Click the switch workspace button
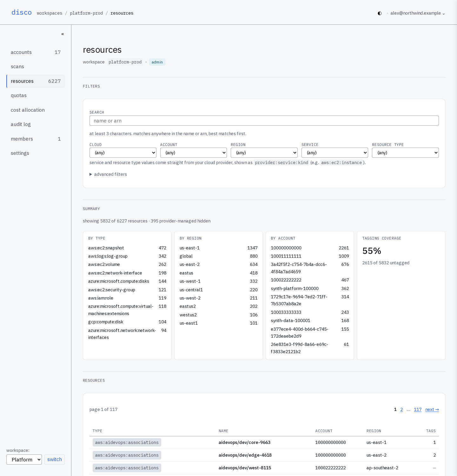457x476 pixels. click(x=55, y=459)
